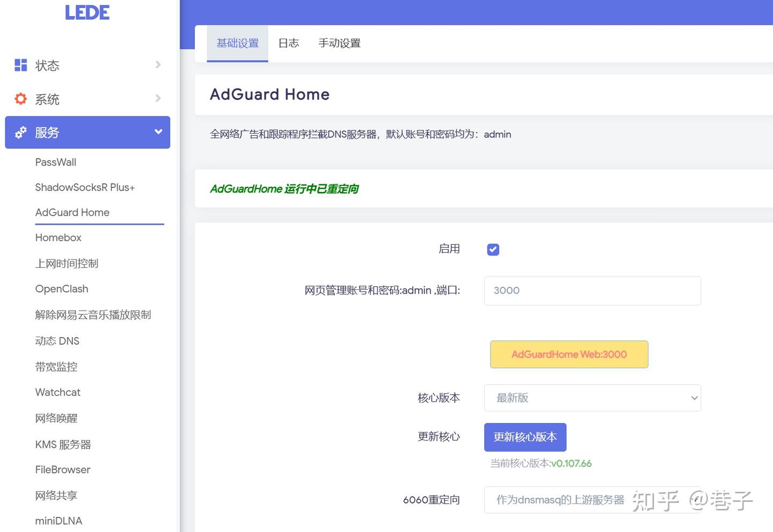Select FileBrowser in the sidebar

62,469
